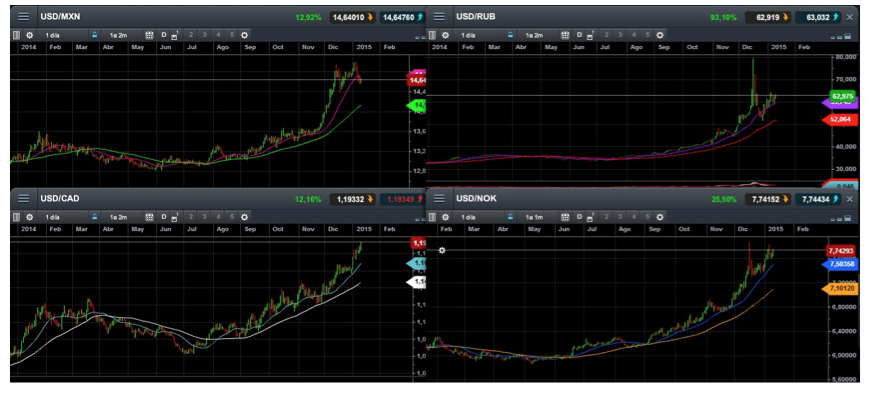This screenshot has height=395, width=871.
Task: Toggle the blue time-range lock in USD/MXN toolbar
Action: pos(94,35)
